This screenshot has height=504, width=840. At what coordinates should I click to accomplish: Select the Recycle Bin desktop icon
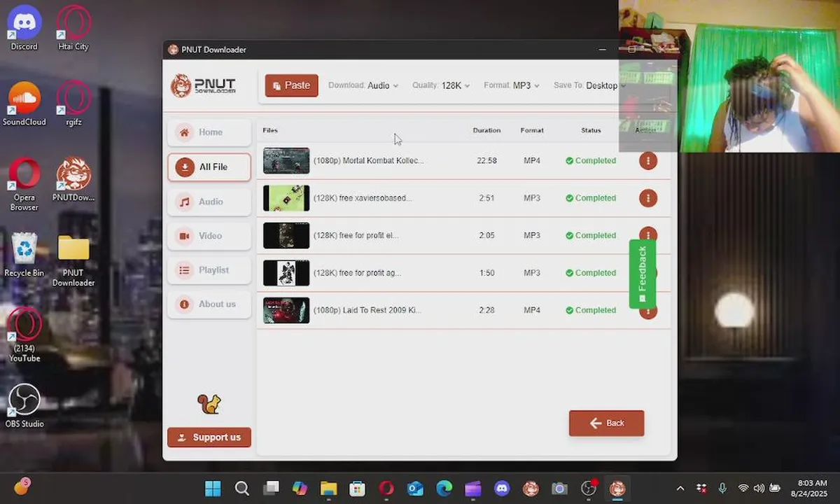24,255
